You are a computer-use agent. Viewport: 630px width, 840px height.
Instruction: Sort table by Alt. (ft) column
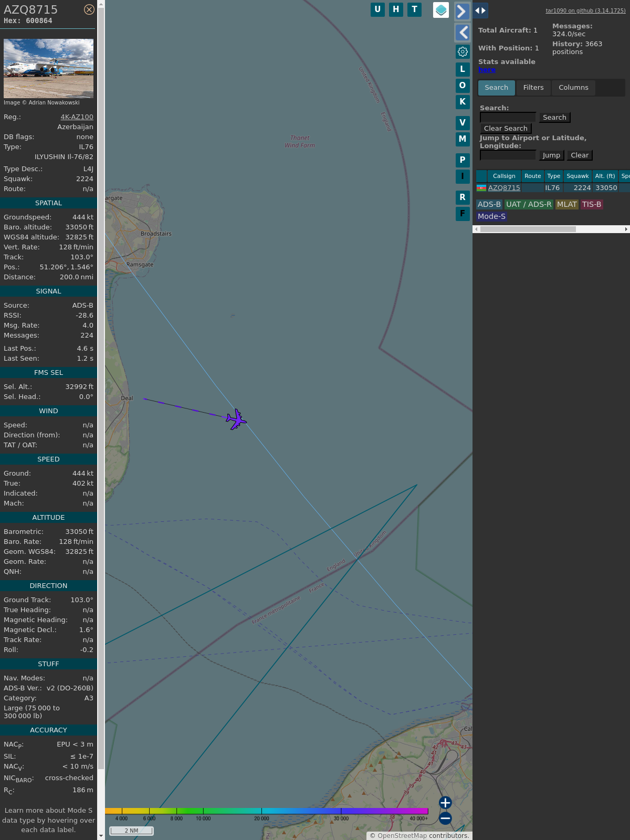[605, 176]
